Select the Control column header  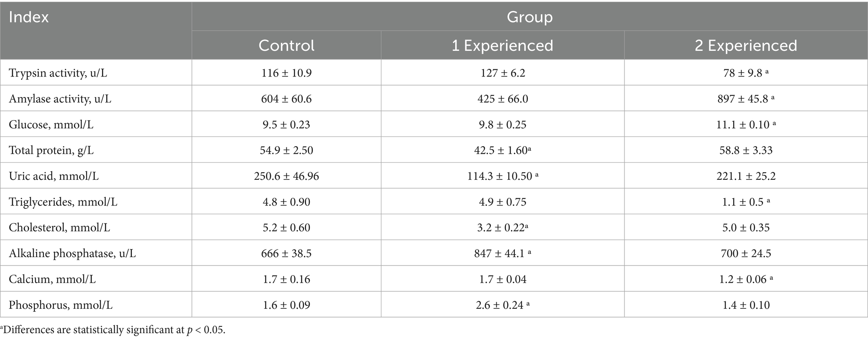tap(286, 45)
